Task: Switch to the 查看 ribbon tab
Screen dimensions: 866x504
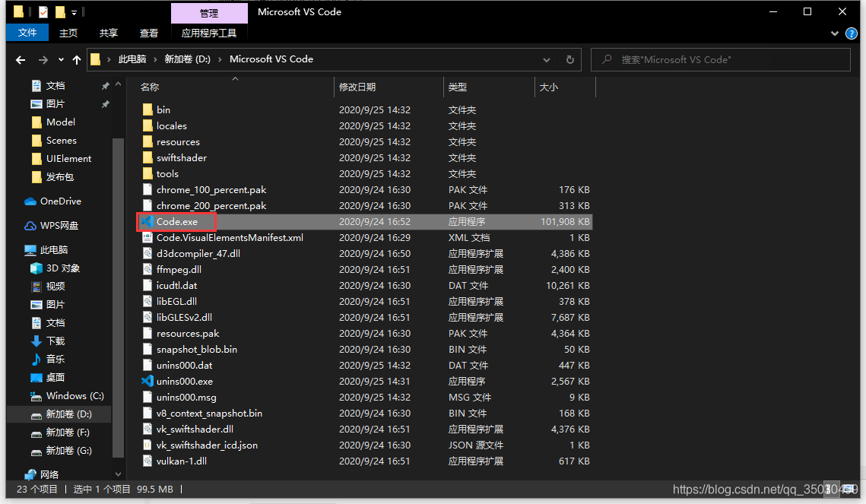Action: coord(148,33)
